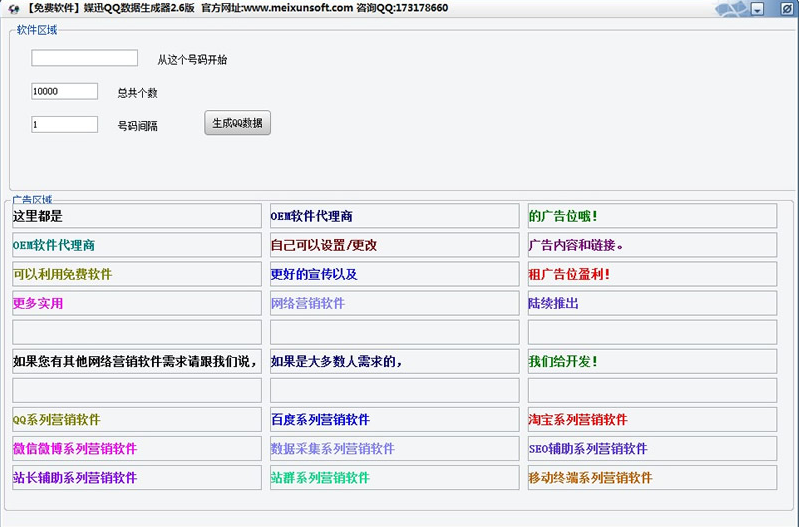Open the 陆续推出 ad cell
Screen dimensions: 799x527
tap(653, 303)
